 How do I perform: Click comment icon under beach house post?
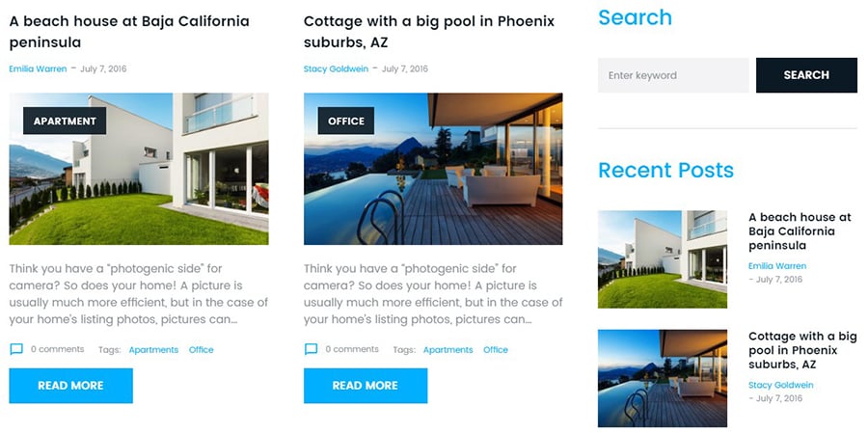coord(16,349)
